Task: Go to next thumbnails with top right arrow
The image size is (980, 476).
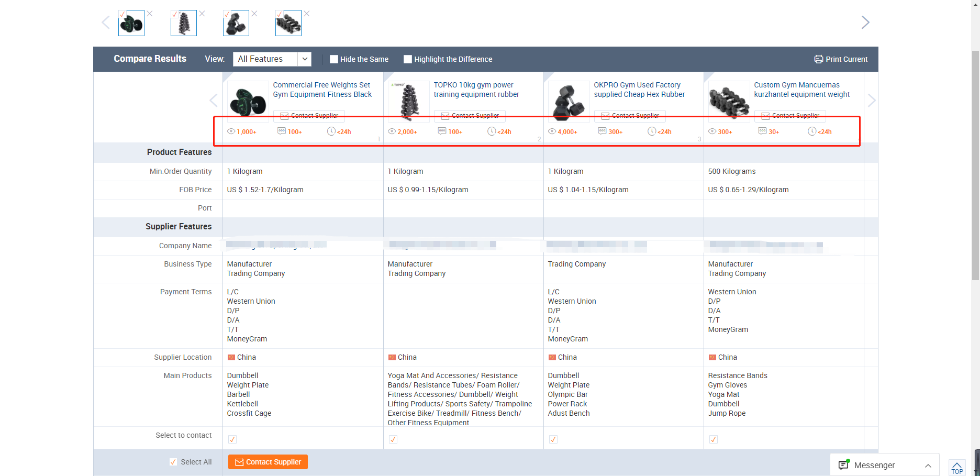Action: point(865,22)
